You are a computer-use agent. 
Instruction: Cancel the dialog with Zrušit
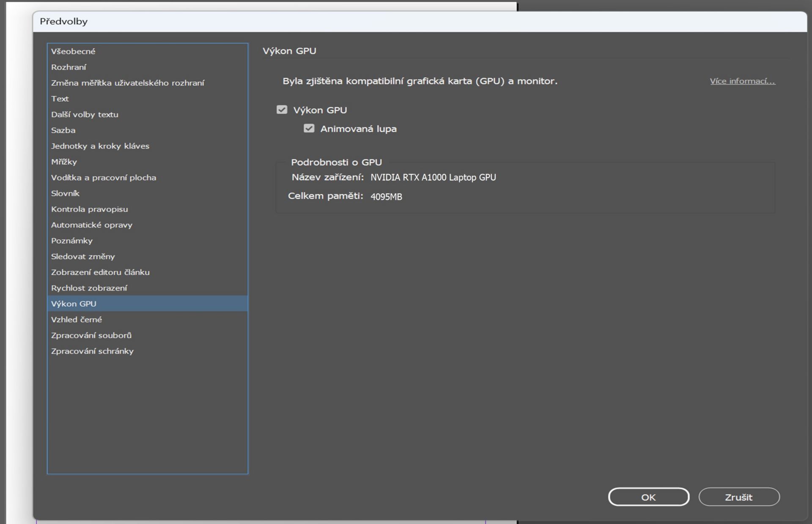[738, 497]
